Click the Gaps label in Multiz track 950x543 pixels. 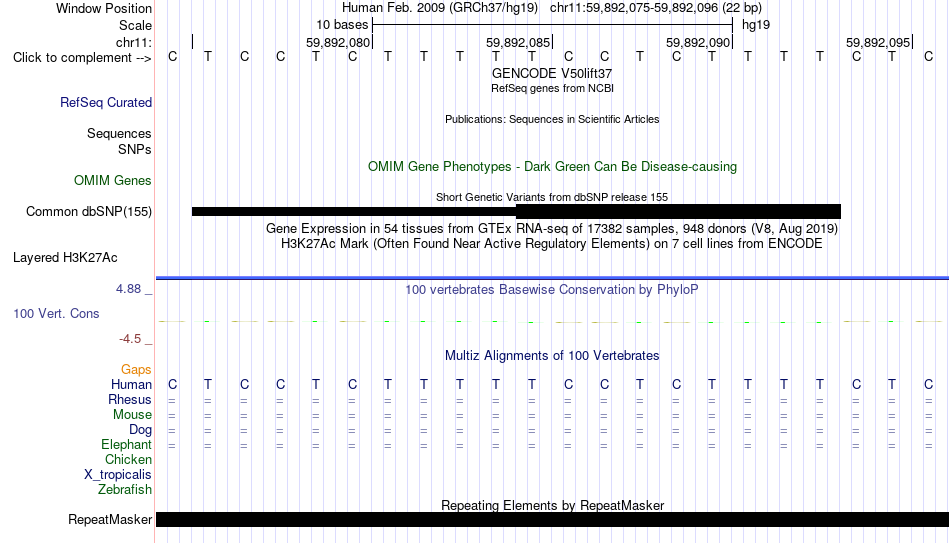pos(136,370)
